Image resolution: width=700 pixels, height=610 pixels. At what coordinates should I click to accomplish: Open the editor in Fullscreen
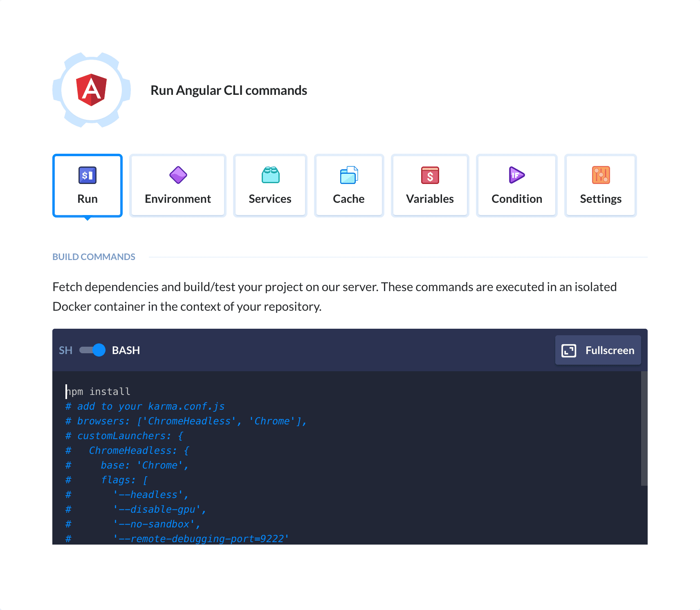click(x=598, y=350)
